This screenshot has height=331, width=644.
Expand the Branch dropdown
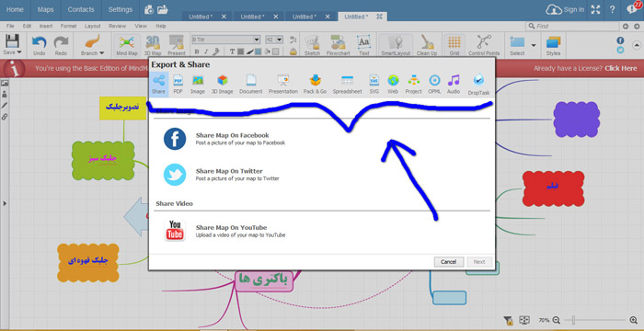coord(102,53)
